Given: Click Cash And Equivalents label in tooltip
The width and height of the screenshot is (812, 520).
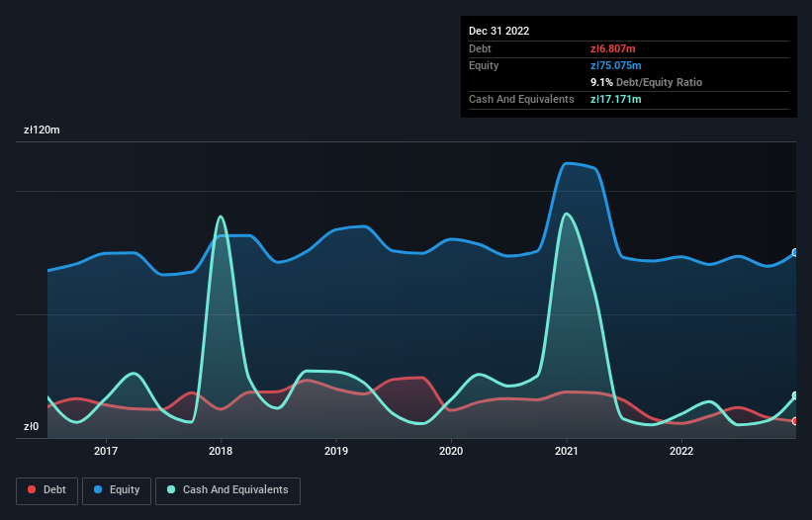Looking at the screenshot, I should point(521,99).
